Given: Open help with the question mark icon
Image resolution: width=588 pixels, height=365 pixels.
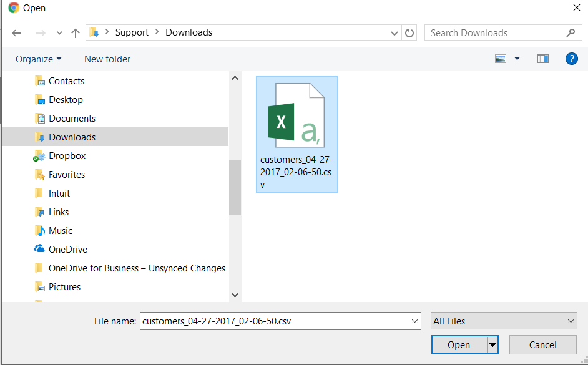Looking at the screenshot, I should (572, 59).
